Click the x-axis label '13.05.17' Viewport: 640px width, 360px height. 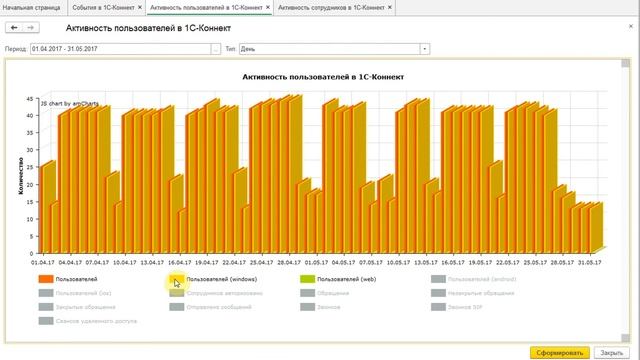[425, 262]
